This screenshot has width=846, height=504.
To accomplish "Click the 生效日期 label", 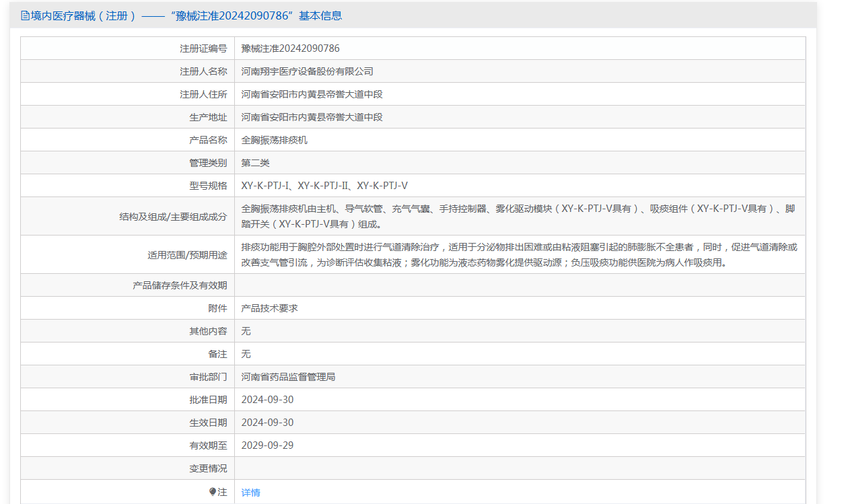I will [x=208, y=423].
